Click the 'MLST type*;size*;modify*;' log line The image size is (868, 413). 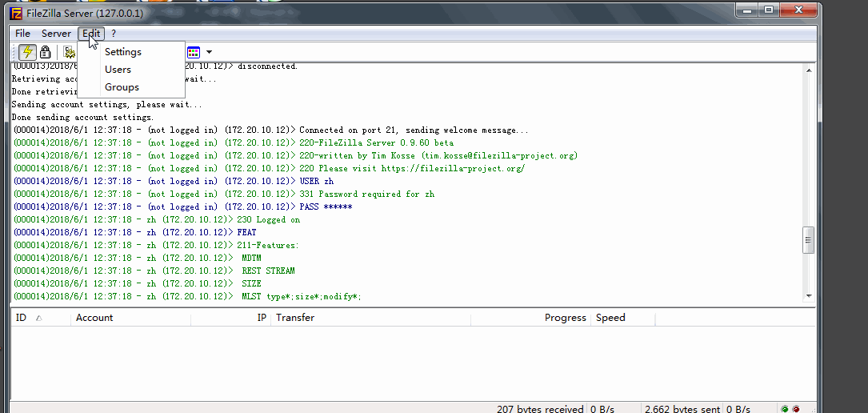[x=188, y=296]
